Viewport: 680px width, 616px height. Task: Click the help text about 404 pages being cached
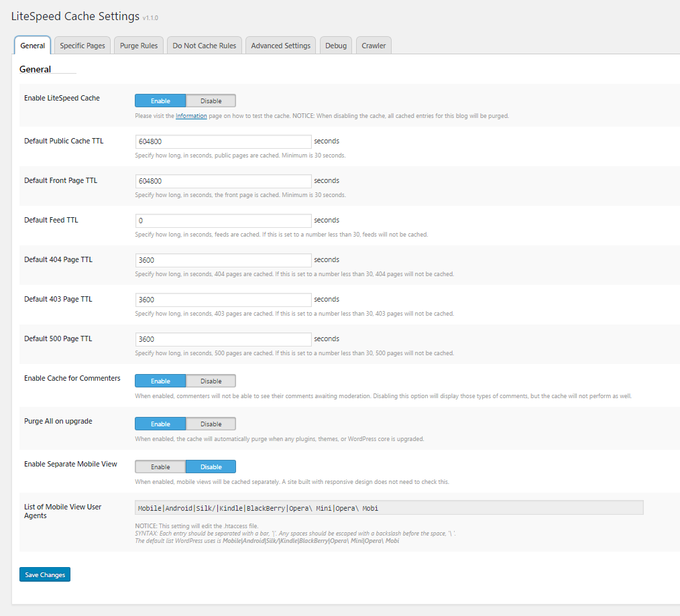pyautogui.click(x=294, y=274)
